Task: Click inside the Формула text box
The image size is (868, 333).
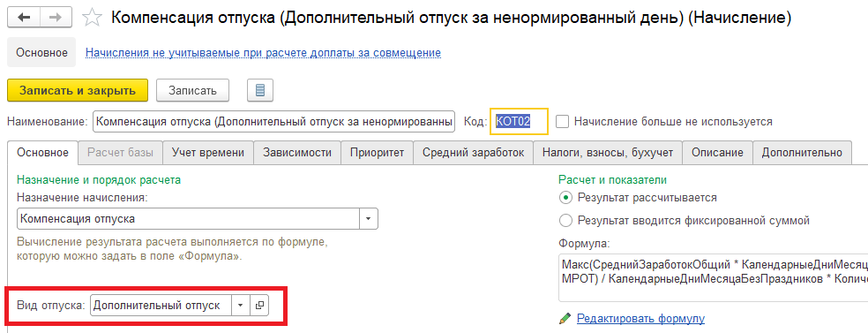Action: click(713, 276)
